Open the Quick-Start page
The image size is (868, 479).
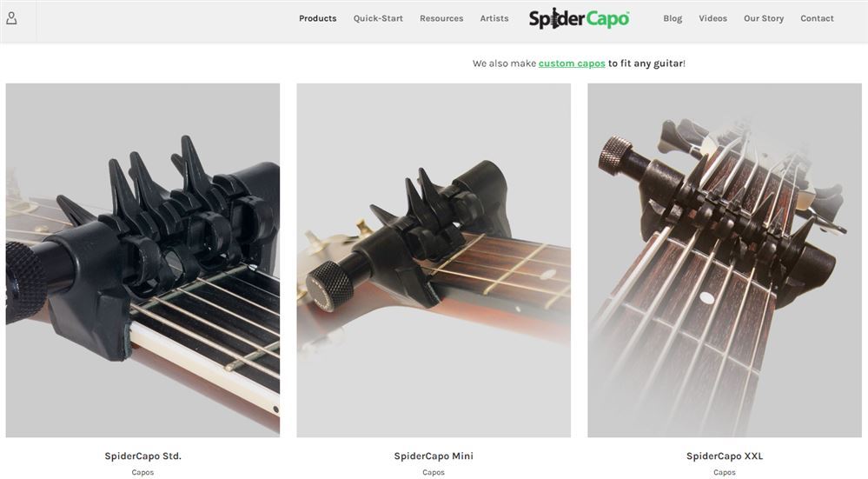pos(378,18)
